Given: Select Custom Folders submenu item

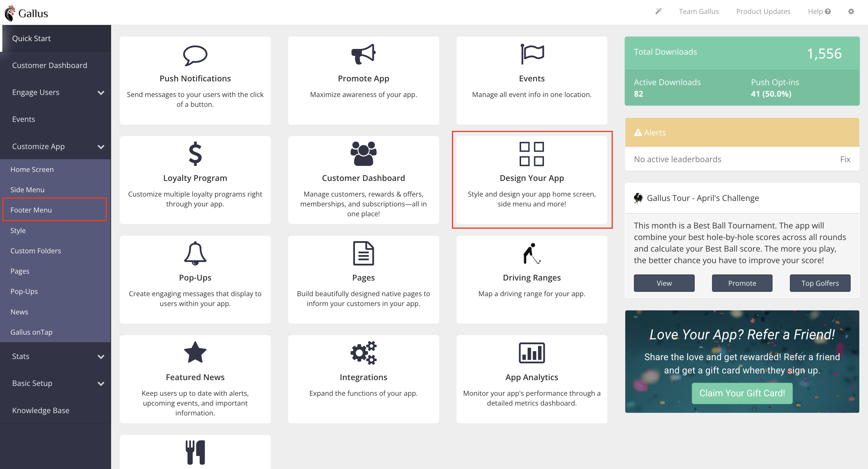Looking at the screenshot, I should pyautogui.click(x=56, y=251).
